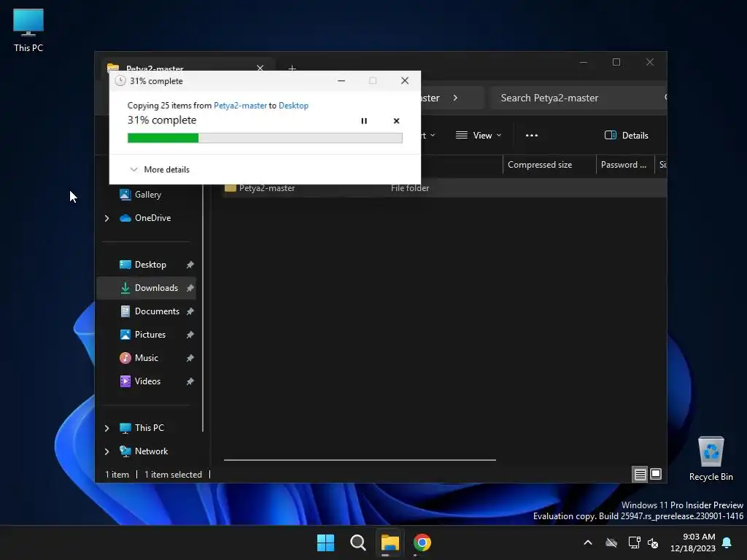Image resolution: width=747 pixels, height=560 pixels.
Task: Select Network in navigation pane
Action: [151, 451]
